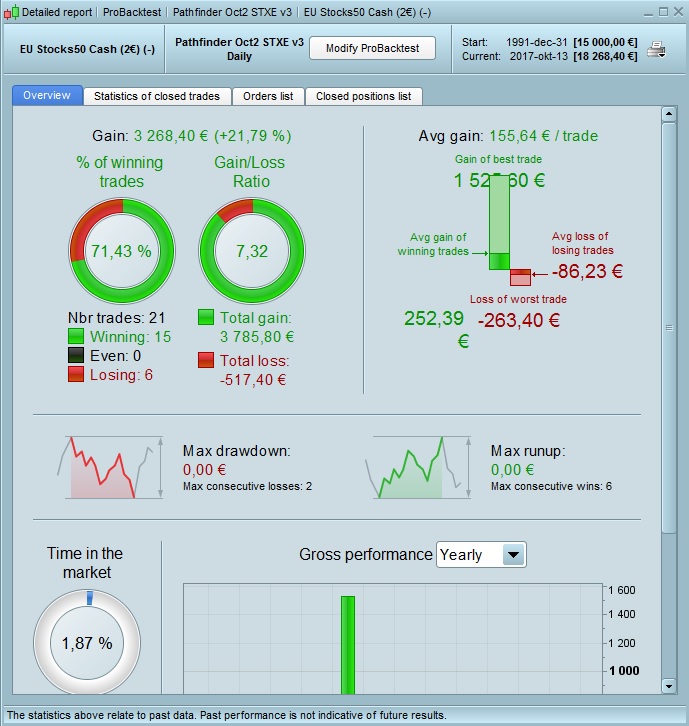The height and width of the screenshot is (726, 689).
Task: Click the candlestick app icon in title bar
Action: pos(12,12)
